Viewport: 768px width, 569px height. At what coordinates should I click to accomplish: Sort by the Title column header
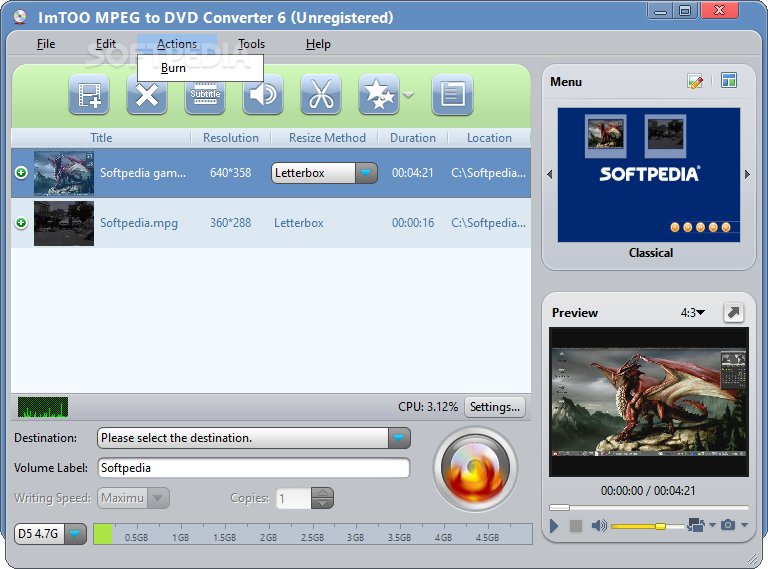tap(101, 138)
